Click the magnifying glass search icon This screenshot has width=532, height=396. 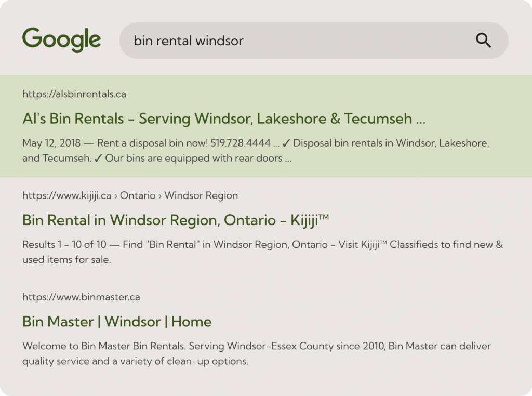click(485, 41)
